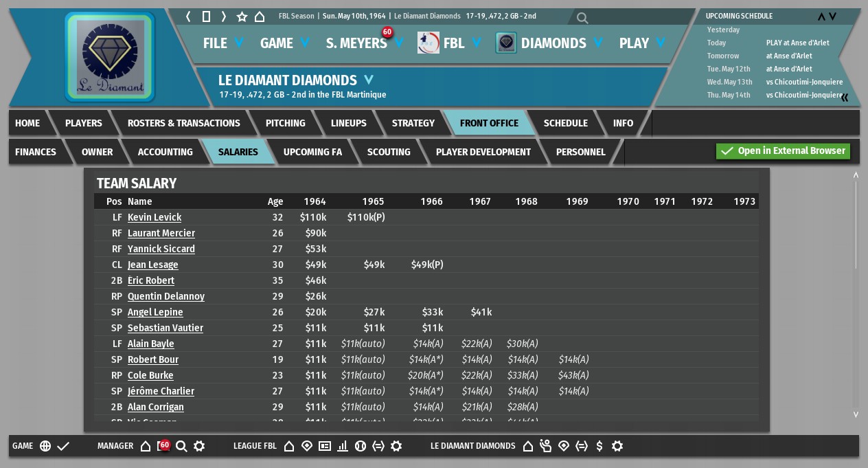Screen dimensions: 868x468
Task: Open the STRATEGY tab
Action: pyautogui.click(x=413, y=123)
